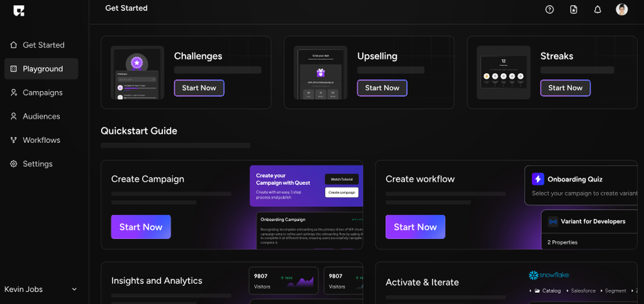644x304 pixels.
Task: Click the Quest logo icon
Action: 19,11
